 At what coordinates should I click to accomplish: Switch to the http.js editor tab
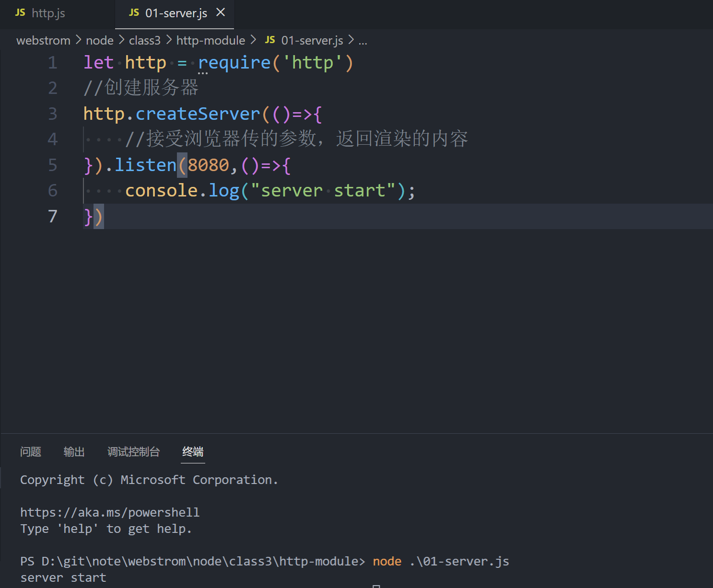[48, 13]
